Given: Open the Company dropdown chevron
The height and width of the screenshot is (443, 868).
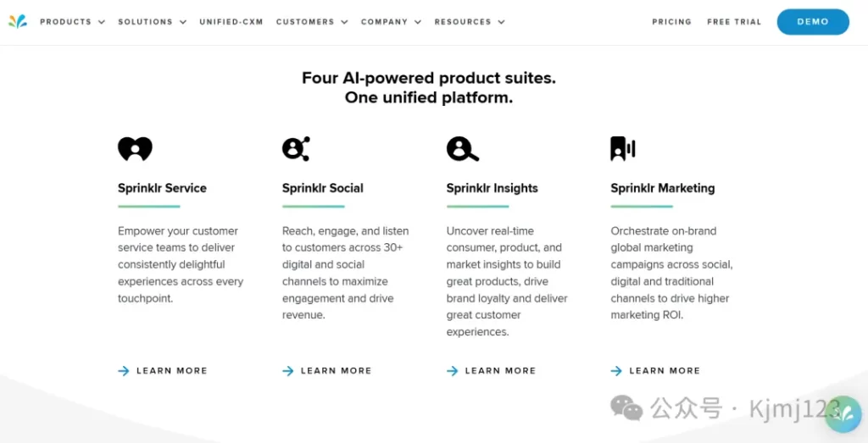Looking at the screenshot, I should click(418, 22).
